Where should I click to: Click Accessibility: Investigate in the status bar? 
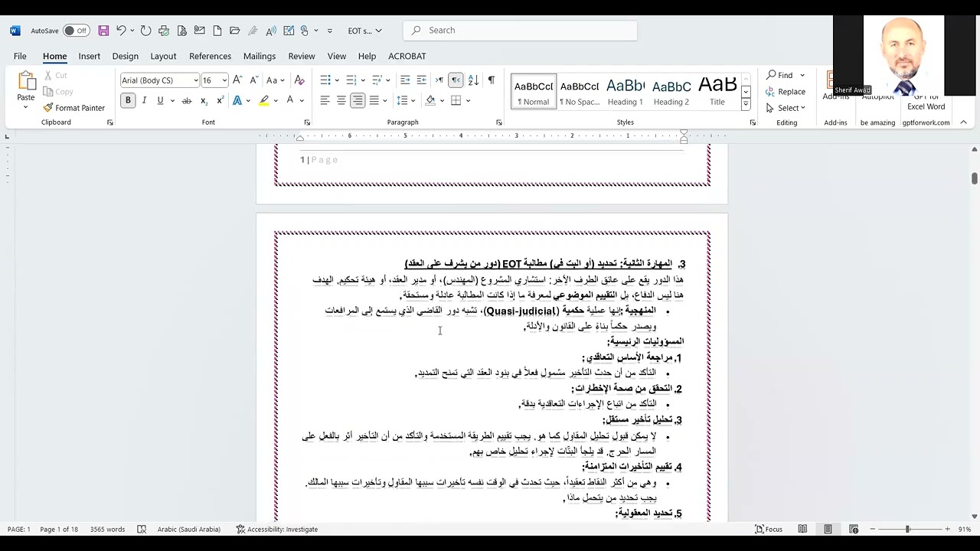(x=276, y=529)
